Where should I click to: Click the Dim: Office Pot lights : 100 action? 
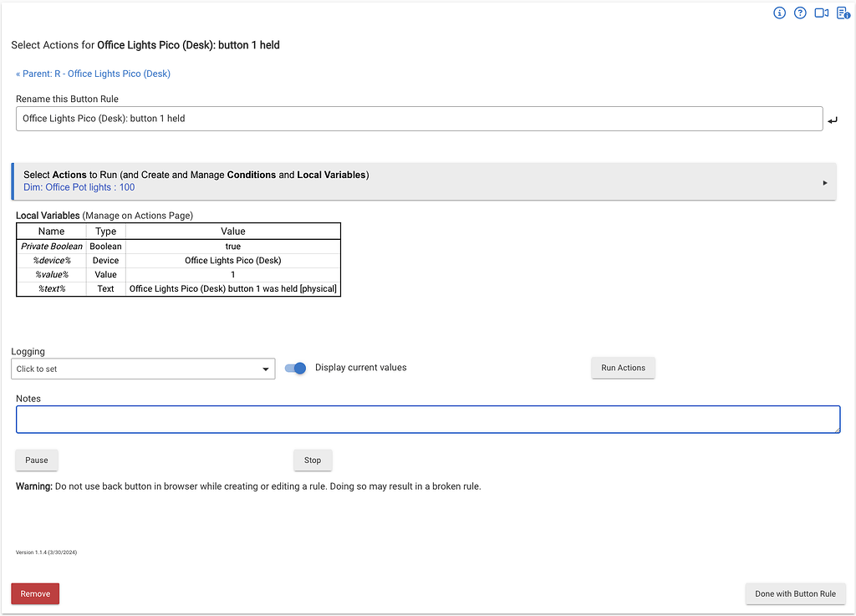click(x=78, y=186)
